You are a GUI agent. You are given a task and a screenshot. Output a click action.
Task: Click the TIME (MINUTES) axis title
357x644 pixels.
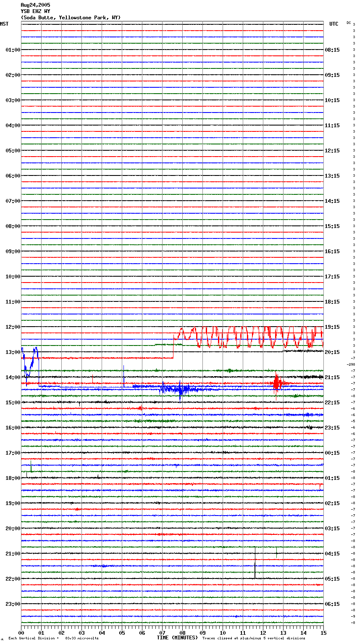177,638
